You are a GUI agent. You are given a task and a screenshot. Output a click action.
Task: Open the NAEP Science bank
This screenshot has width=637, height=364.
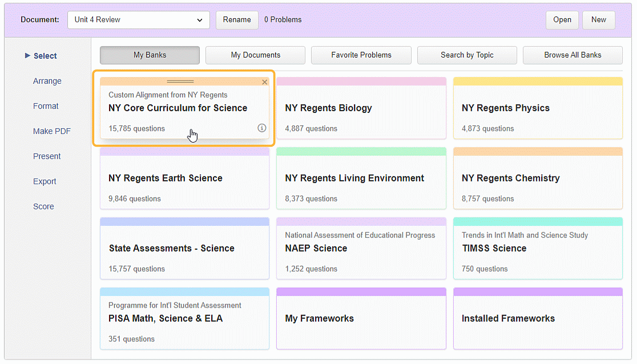(361, 249)
